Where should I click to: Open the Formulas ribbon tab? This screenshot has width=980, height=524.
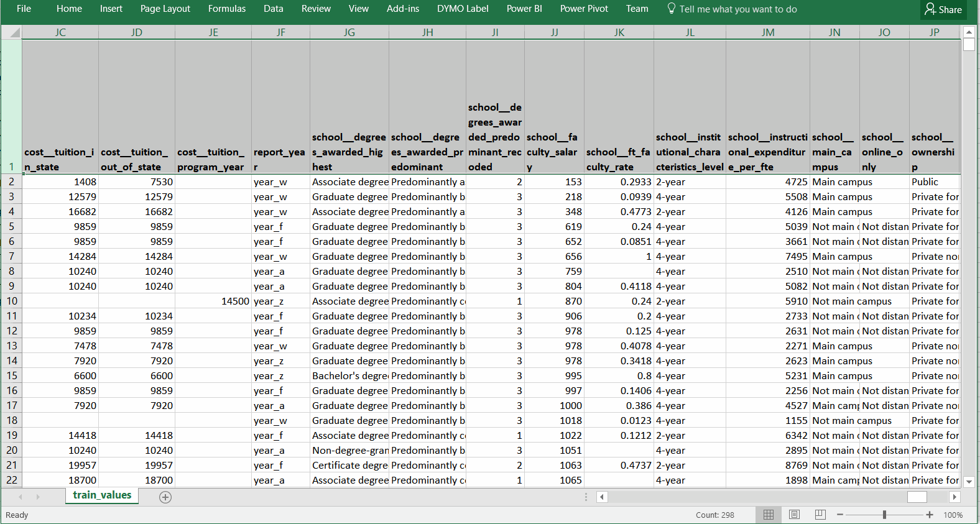[227, 9]
